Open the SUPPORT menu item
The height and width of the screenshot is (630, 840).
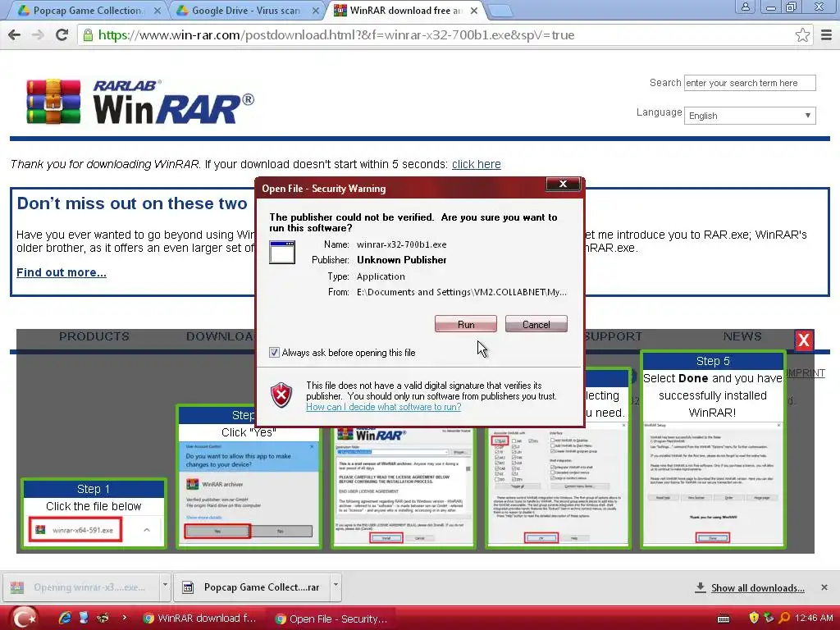tap(612, 336)
